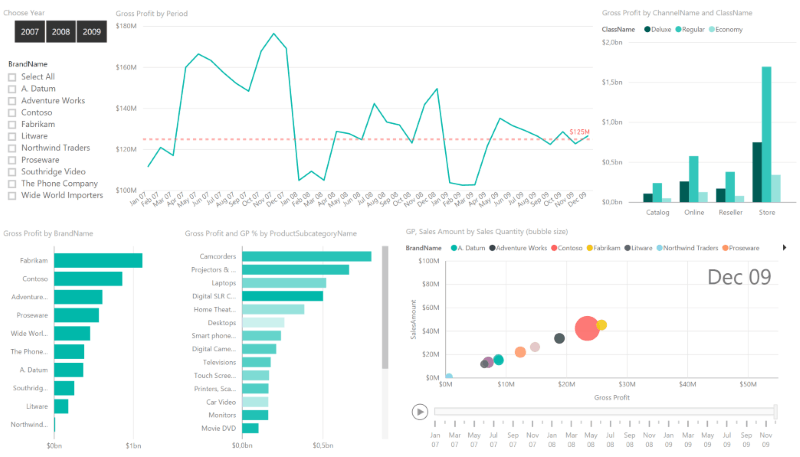
Task: Toggle the Wide World Importers checkbox
Action: pyautogui.click(x=12, y=195)
